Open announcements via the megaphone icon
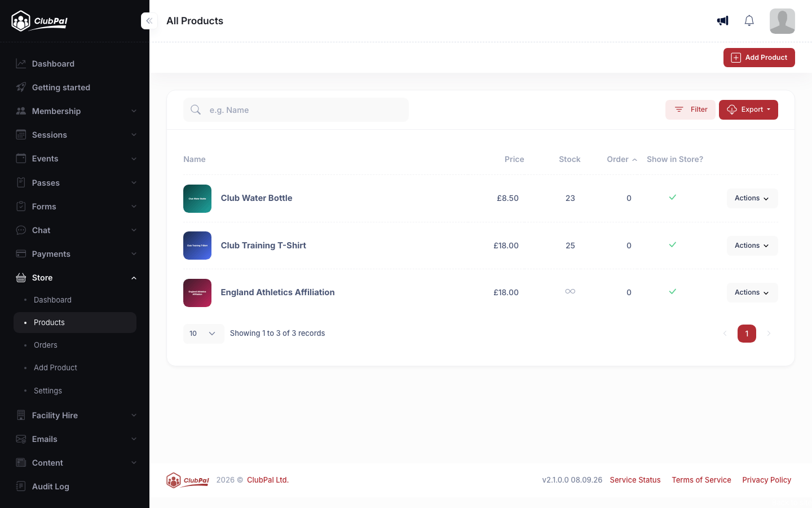 [722, 21]
